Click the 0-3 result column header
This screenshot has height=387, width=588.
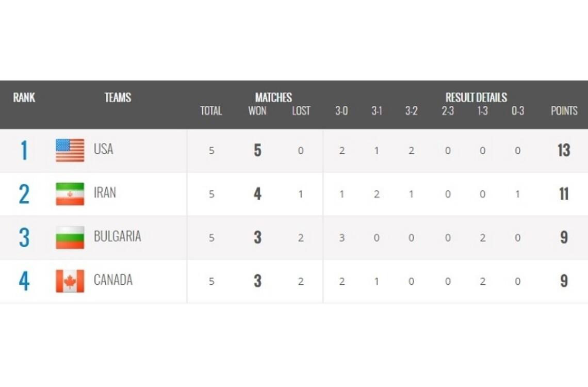(517, 111)
